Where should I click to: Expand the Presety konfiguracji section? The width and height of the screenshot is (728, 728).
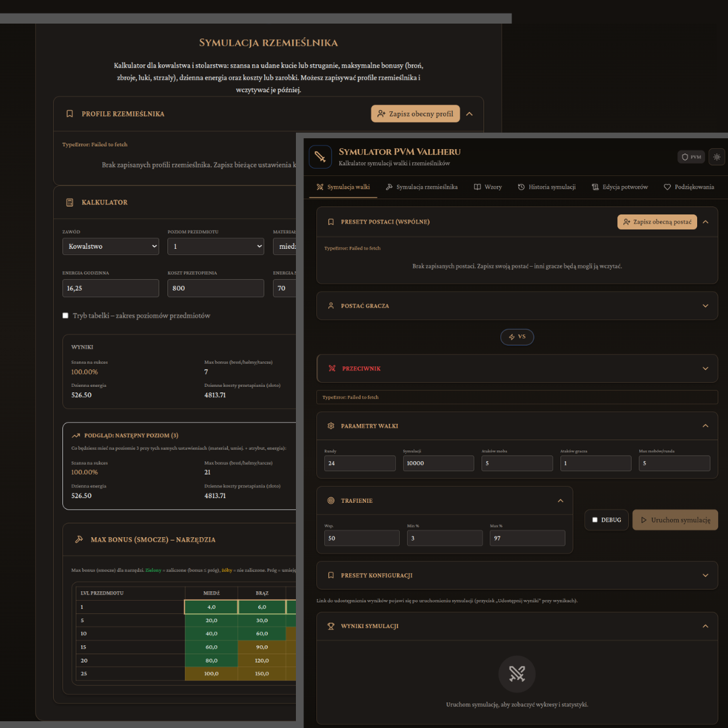pyautogui.click(x=517, y=575)
